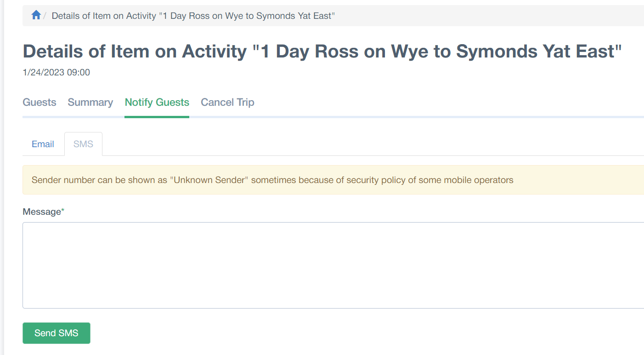Focus the Message text area
Image resolution: width=644 pixels, height=355 pixels.
tap(333, 265)
